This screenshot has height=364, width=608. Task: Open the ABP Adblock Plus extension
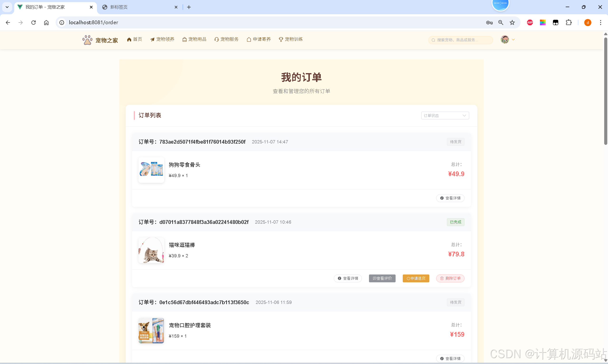click(530, 23)
